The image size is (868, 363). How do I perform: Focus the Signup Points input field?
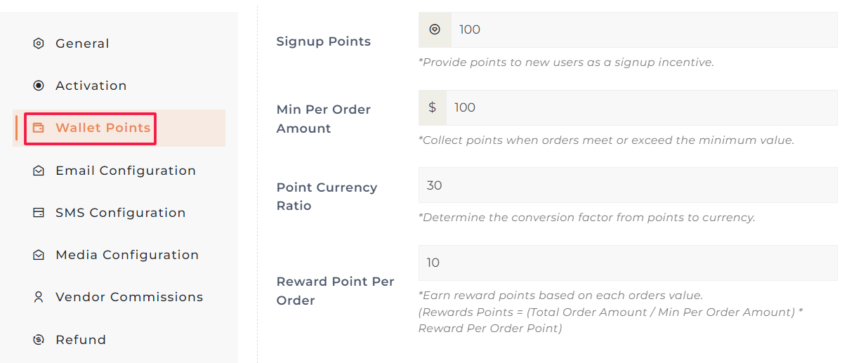pos(643,29)
